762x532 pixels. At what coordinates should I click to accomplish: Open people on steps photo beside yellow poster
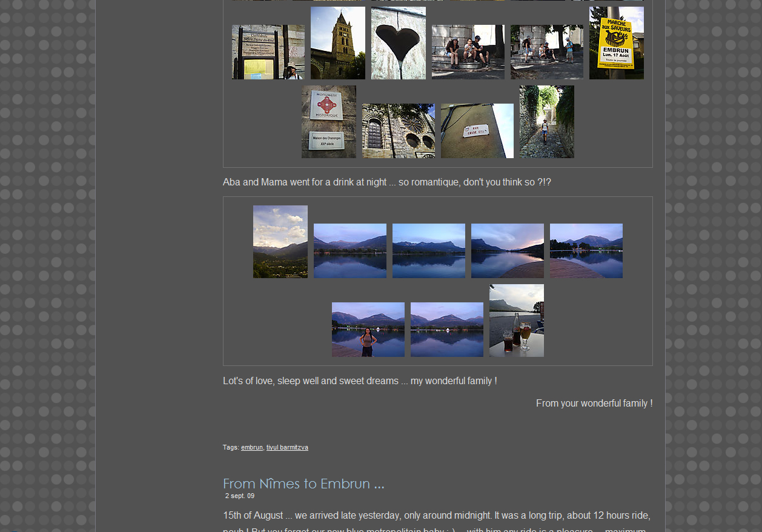[546, 52]
